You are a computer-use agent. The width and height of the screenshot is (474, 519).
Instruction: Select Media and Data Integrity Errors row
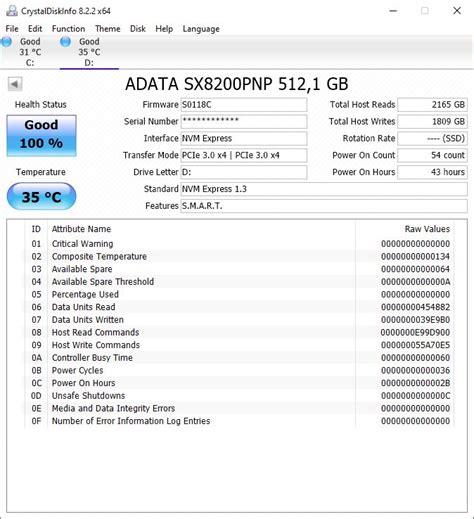coord(239,408)
